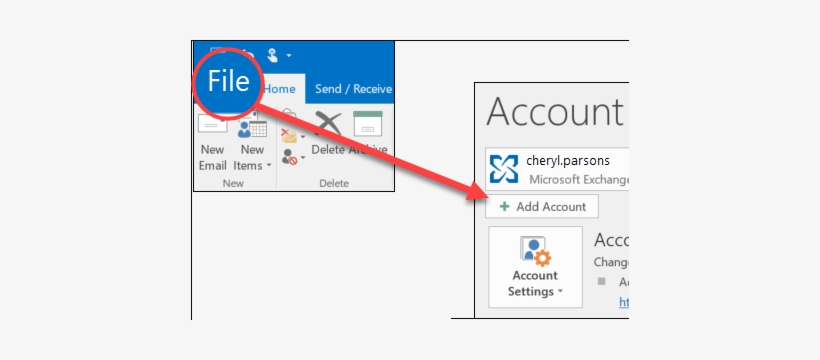Open the File tab in Outlook
Image resolution: width=820 pixels, height=360 pixels.
[228, 82]
